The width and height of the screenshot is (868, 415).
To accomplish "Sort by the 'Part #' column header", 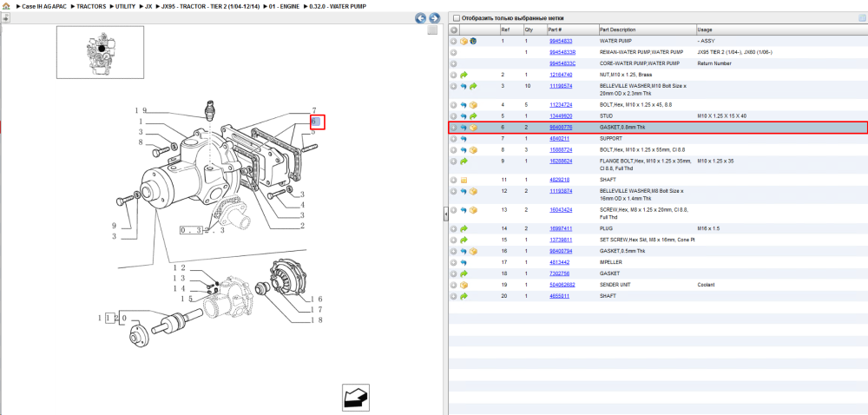I will point(556,30).
